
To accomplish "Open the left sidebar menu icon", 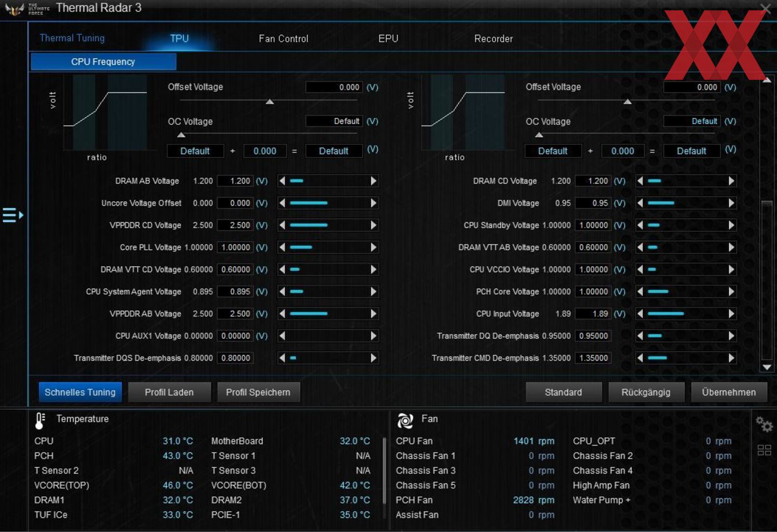I will click(13, 215).
